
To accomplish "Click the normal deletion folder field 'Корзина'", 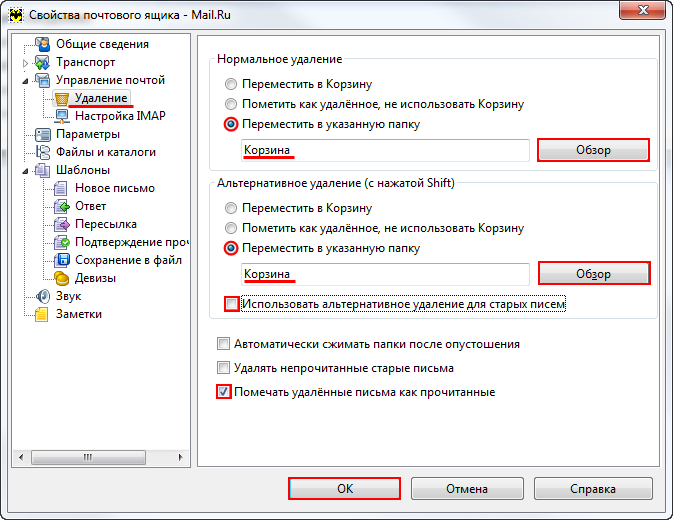I will pyautogui.click(x=385, y=150).
